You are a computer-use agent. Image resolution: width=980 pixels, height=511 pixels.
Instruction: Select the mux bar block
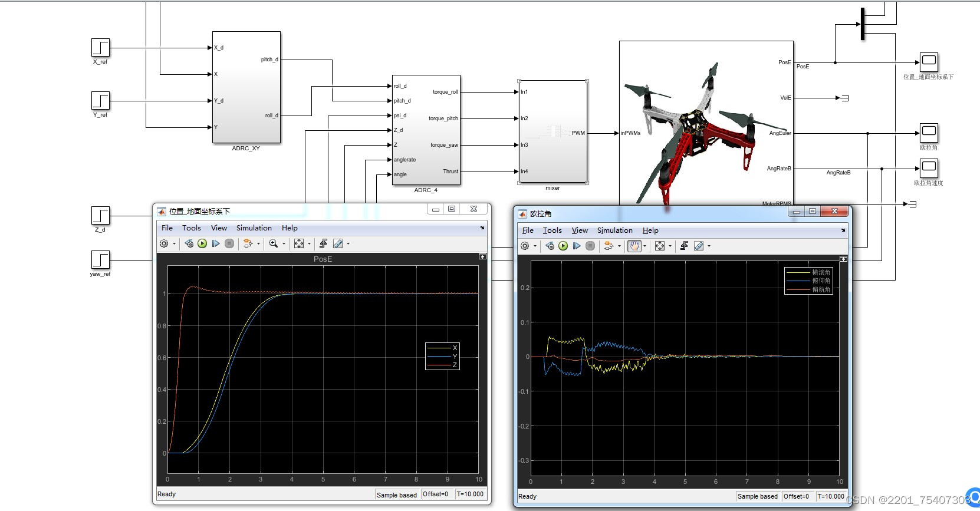[863, 24]
